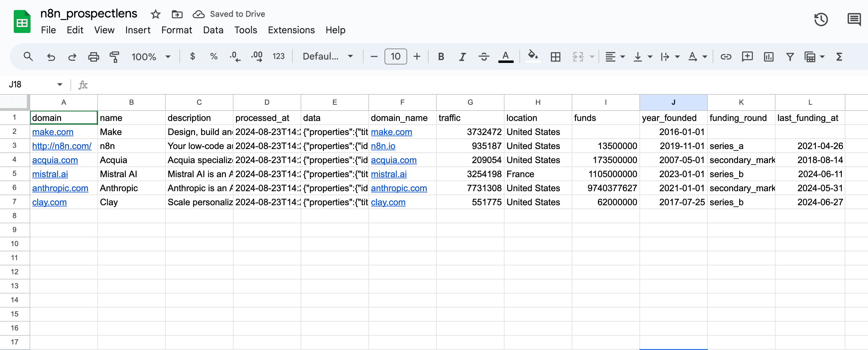Click mistral.ai link in column A

coord(50,174)
